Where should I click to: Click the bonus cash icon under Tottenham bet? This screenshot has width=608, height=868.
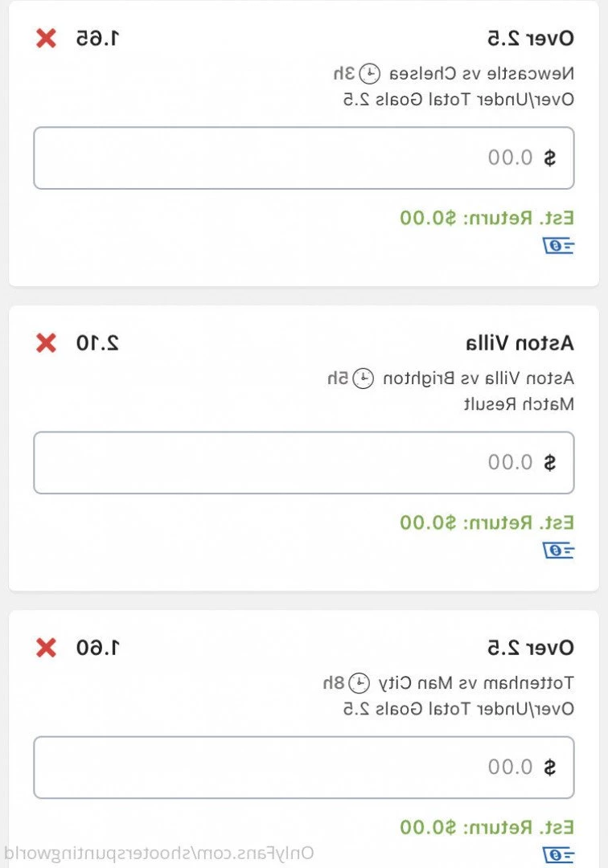point(558,854)
